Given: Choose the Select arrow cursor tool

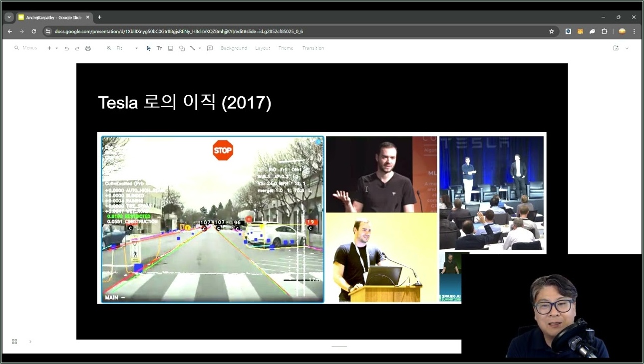Looking at the screenshot, I should pos(148,48).
